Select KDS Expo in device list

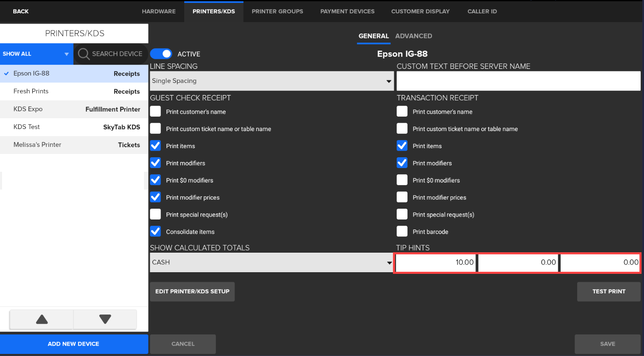pyautogui.click(x=74, y=109)
